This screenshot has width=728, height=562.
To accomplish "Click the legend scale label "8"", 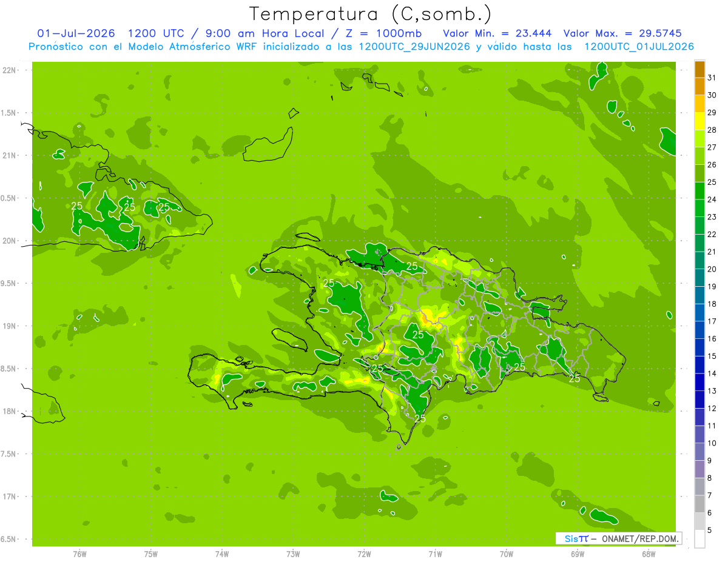I will [709, 478].
